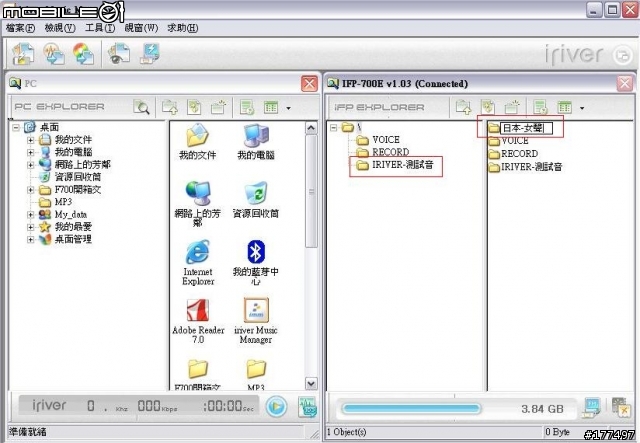This screenshot has height=443, width=640.
Task: Click the first main toolbar transfer icon
Action: pos(23,54)
